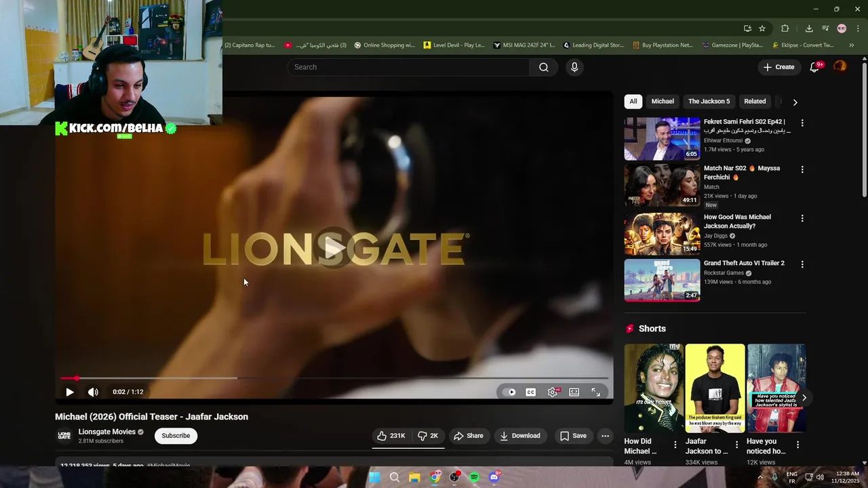
Task: Click the Rockstar Games channel name
Action: pos(724,273)
